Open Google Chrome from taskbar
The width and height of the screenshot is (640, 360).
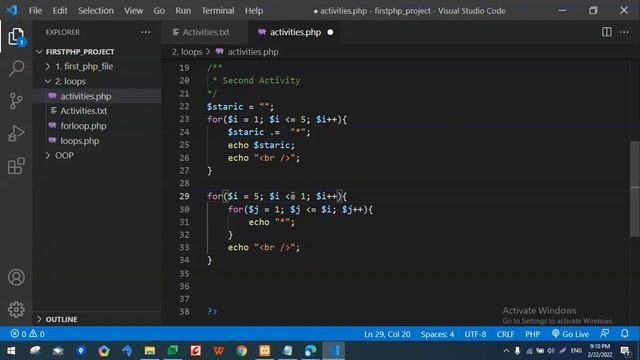coord(242,351)
